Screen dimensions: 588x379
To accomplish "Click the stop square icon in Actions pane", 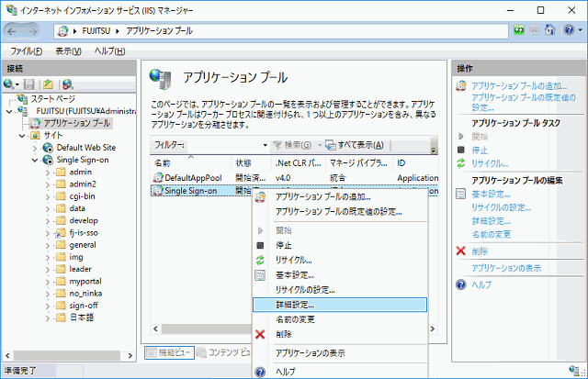I will pyautogui.click(x=461, y=150).
